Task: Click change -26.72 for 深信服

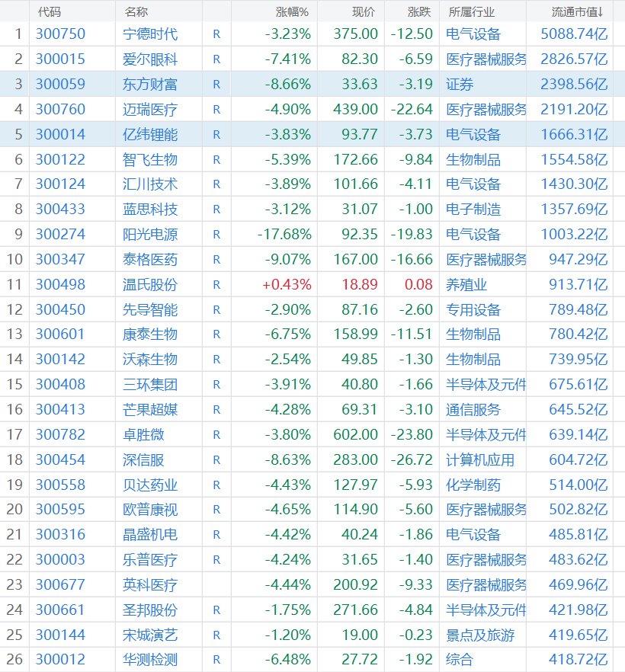Action: pos(412,459)
